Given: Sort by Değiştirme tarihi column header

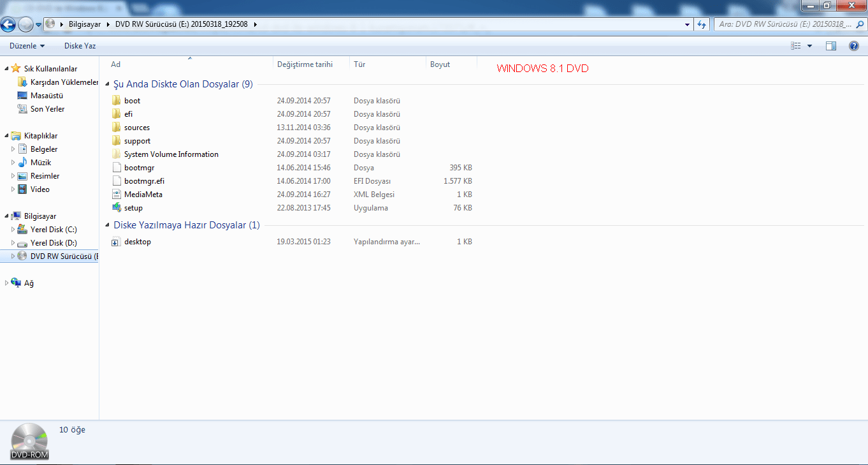Looking at the screenshot, I should coord(305,64).
